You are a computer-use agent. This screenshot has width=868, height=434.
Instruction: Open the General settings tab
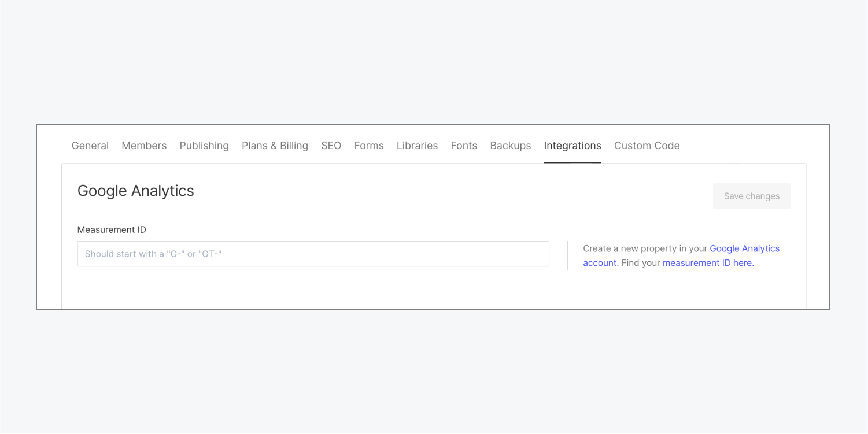[90, 146]
